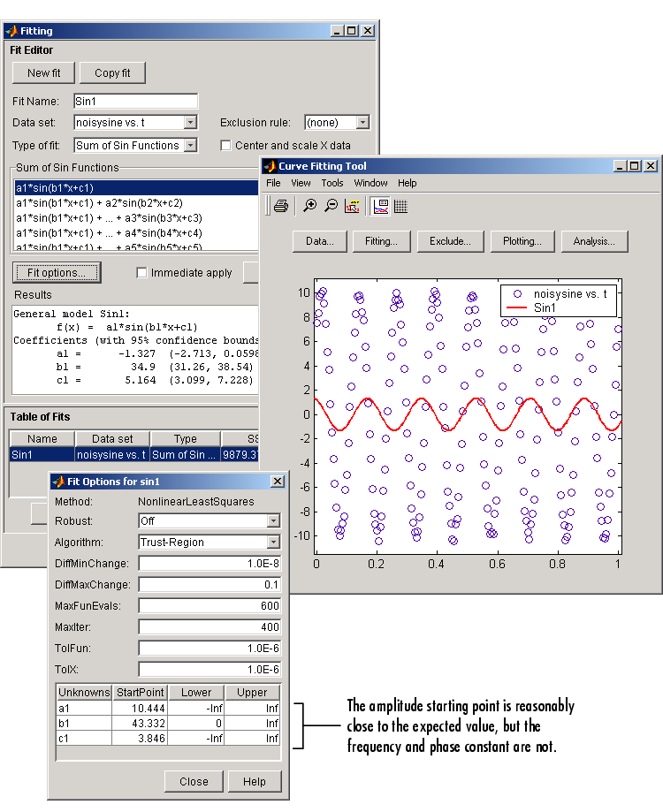Screen dimensions: 663x812
Task: Click the Analysis... button
Action: (x=594, y=241)
